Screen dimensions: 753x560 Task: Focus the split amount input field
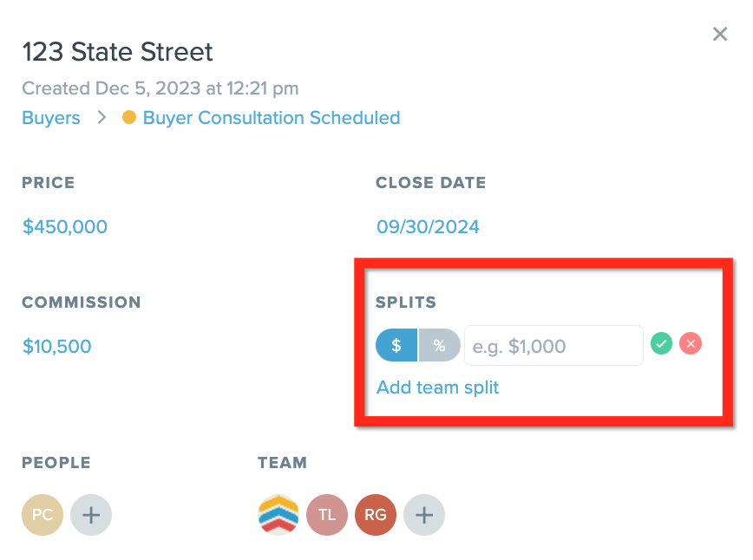tap(553, 346)
